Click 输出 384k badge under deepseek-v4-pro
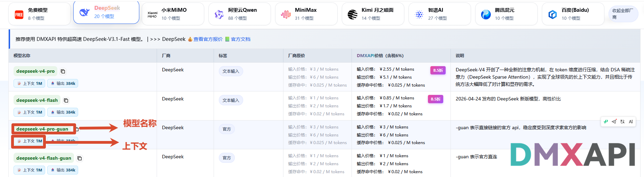644x177 pixels. tap(63, 83)
